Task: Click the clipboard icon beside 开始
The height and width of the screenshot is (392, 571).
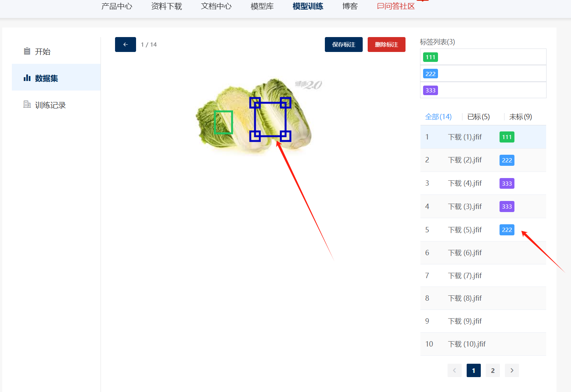Action: pos(27,51)
